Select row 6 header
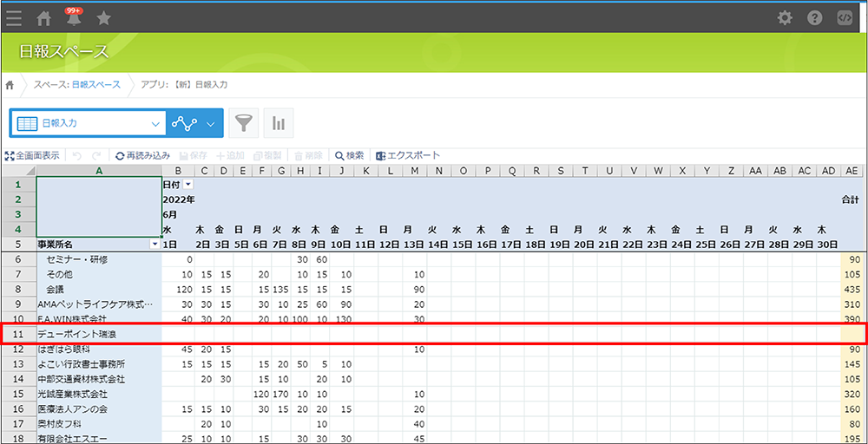 click(18, 260)
